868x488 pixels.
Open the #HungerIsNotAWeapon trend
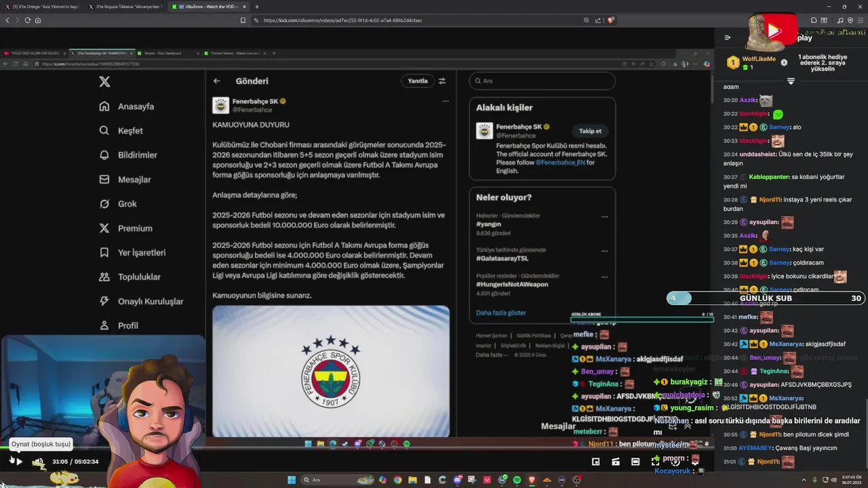tap(512, 285)
